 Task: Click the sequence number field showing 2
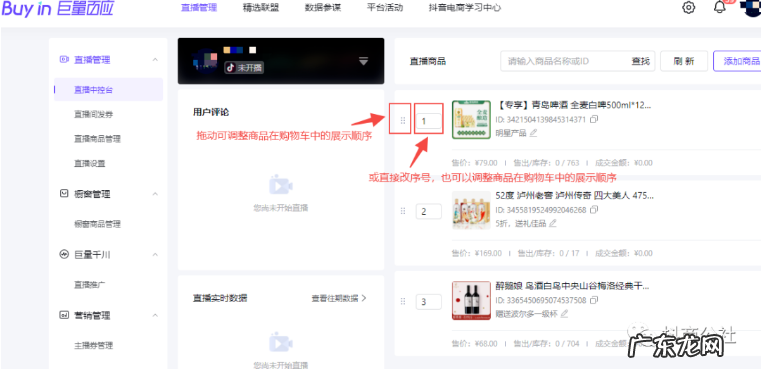click(429, 211)
